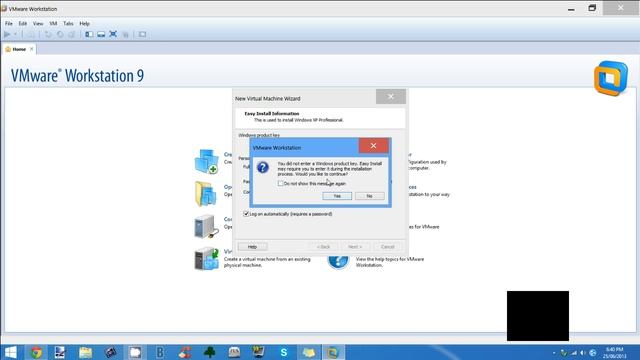Close the New Virtual Machine Wizard window
The image size is (640, 360).
point(391,97)
